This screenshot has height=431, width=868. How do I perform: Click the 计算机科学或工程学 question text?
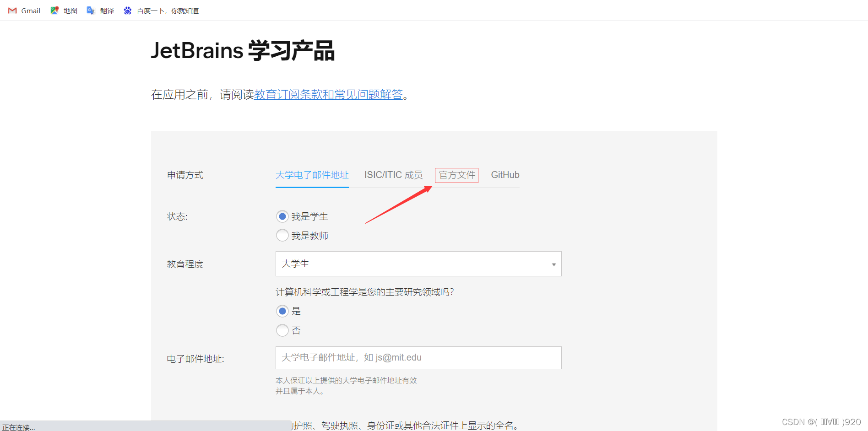(x=364, y=292)
